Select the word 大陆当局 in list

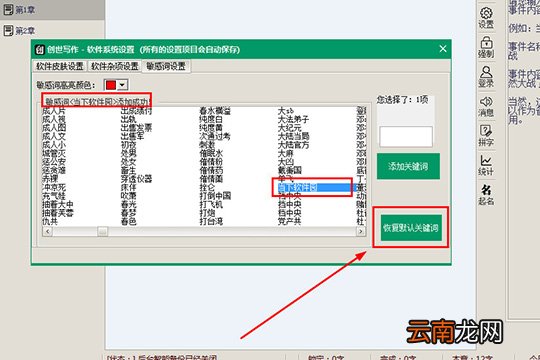293,136
